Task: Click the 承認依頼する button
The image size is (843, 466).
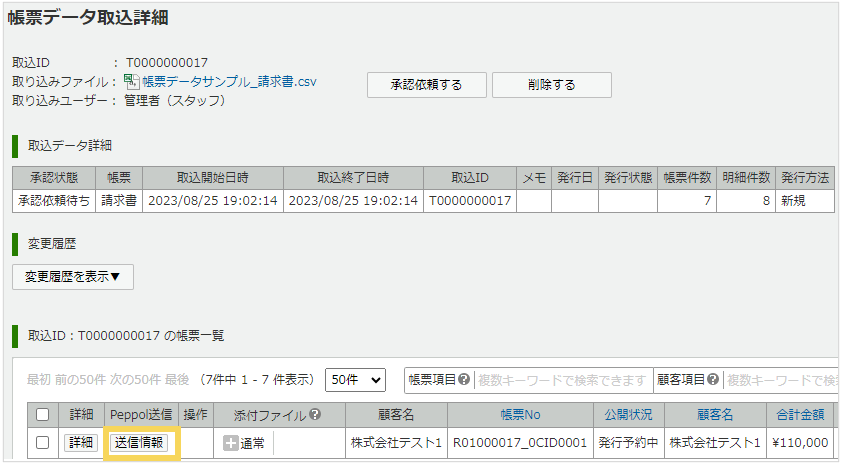Action: [427, 85]
